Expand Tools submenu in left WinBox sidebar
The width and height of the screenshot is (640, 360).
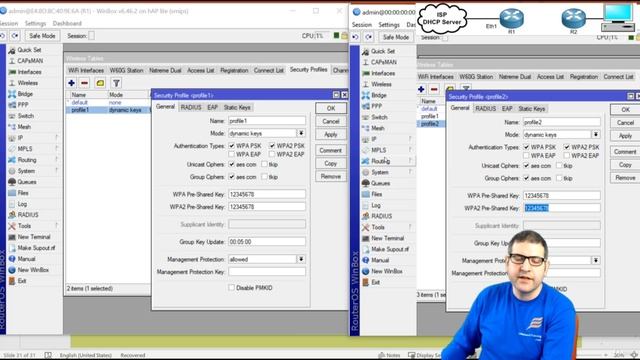56,226
